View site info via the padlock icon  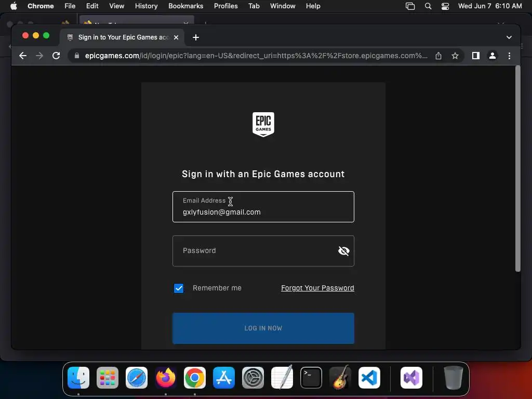tap(77, 56)
